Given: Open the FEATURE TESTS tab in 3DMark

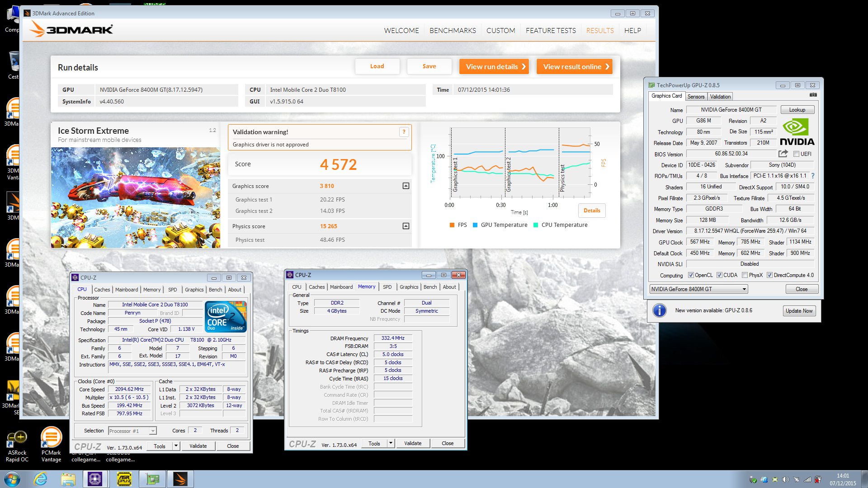Looking at the screenshot, I should (551, 30).
